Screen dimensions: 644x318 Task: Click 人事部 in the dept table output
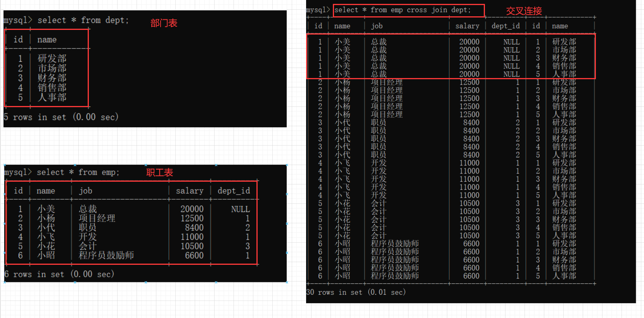click(52, 97)
